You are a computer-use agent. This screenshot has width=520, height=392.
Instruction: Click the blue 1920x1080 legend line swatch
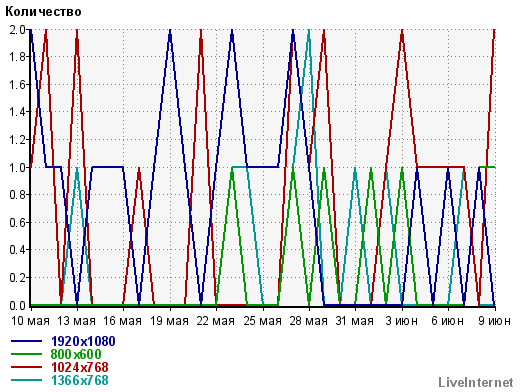pyautogui.click(x=26, y=341)
